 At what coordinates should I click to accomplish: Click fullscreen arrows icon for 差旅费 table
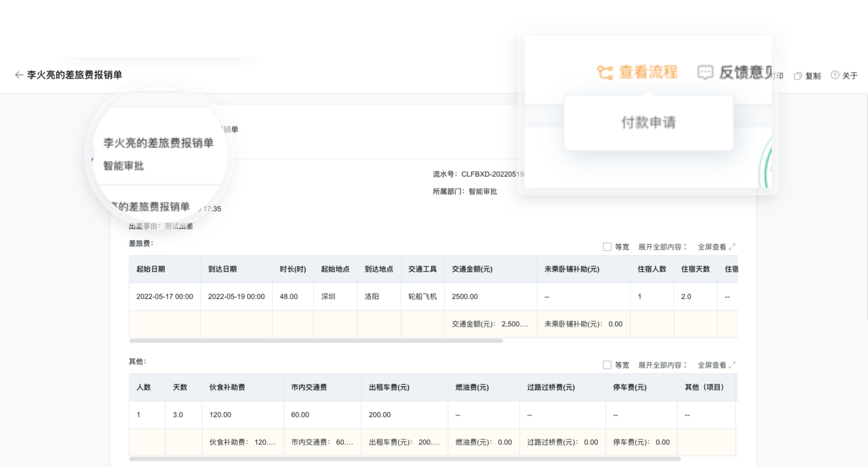click(x=732, y=247)
